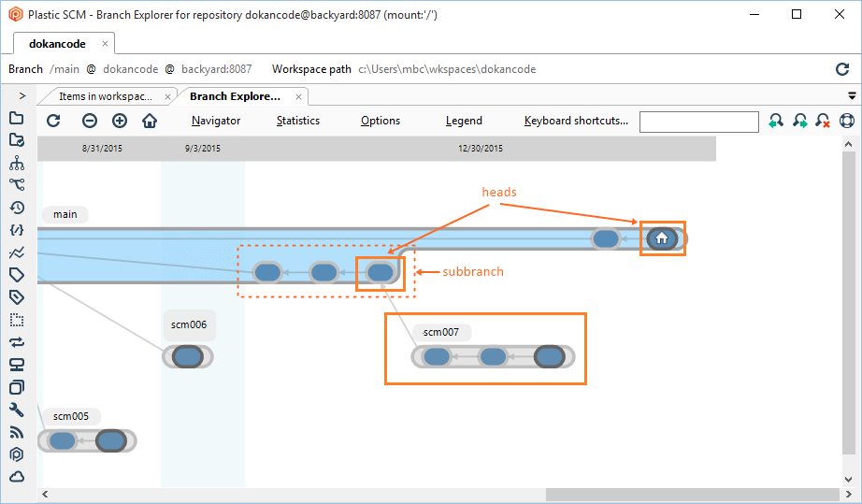
Task: Open the cloud view in sidebar
Action: [16, 477]
